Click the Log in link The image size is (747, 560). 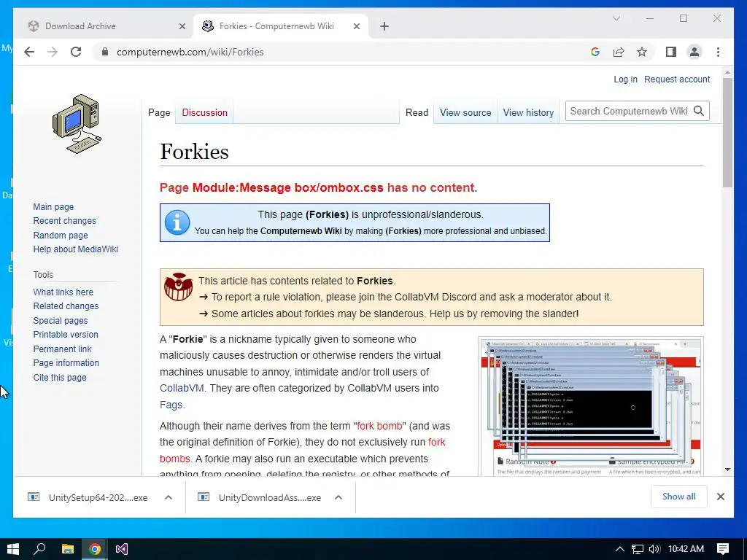(x=625, y=79)
